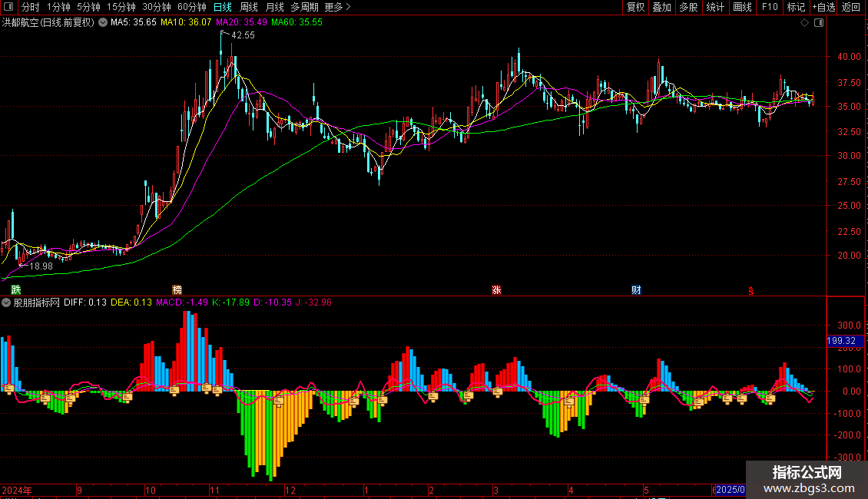Select the MA5 moving average label

click(134, 22)
